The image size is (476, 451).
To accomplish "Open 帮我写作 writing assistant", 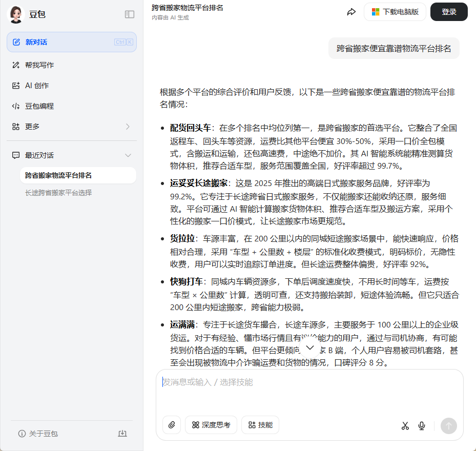I will pyautogui.click(x=72, y=65).
